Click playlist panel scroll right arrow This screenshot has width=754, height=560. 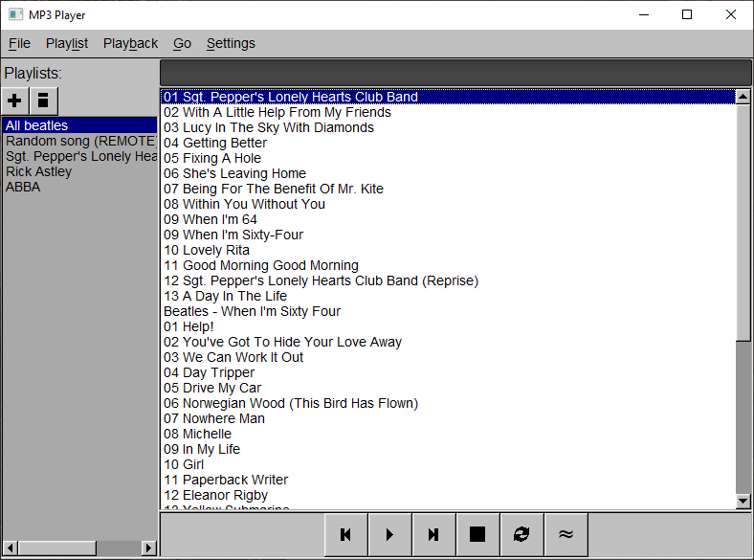pos(149,548)
